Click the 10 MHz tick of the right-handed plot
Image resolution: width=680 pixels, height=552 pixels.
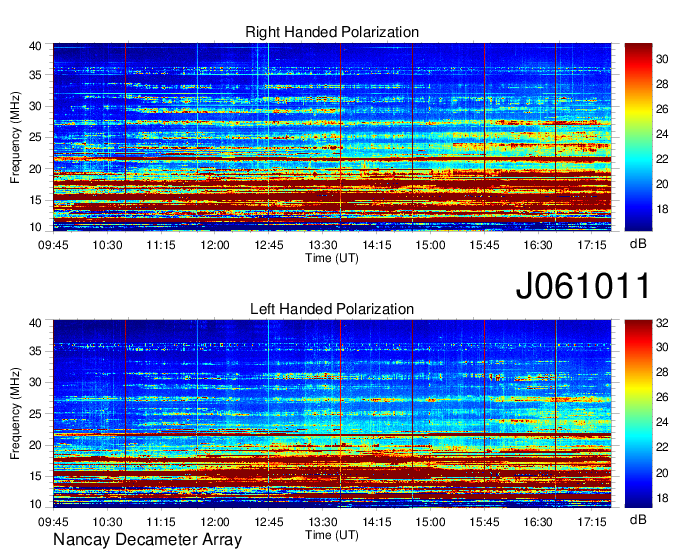coord(35,227)
